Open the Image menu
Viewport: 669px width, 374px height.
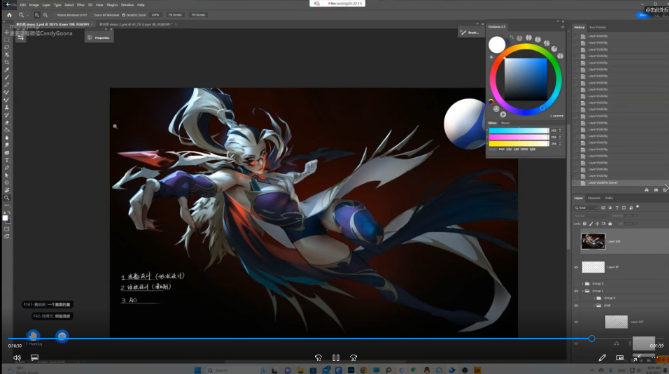34,5
